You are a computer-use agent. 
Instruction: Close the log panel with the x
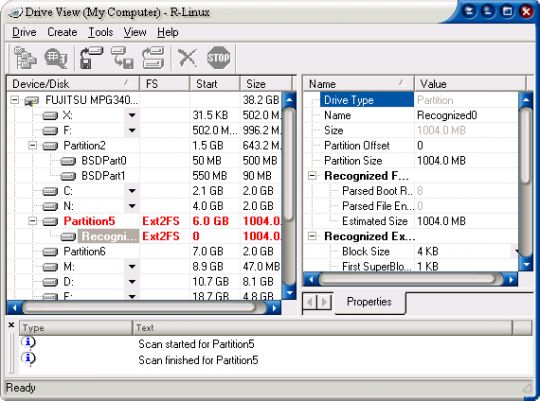[11, 325]
